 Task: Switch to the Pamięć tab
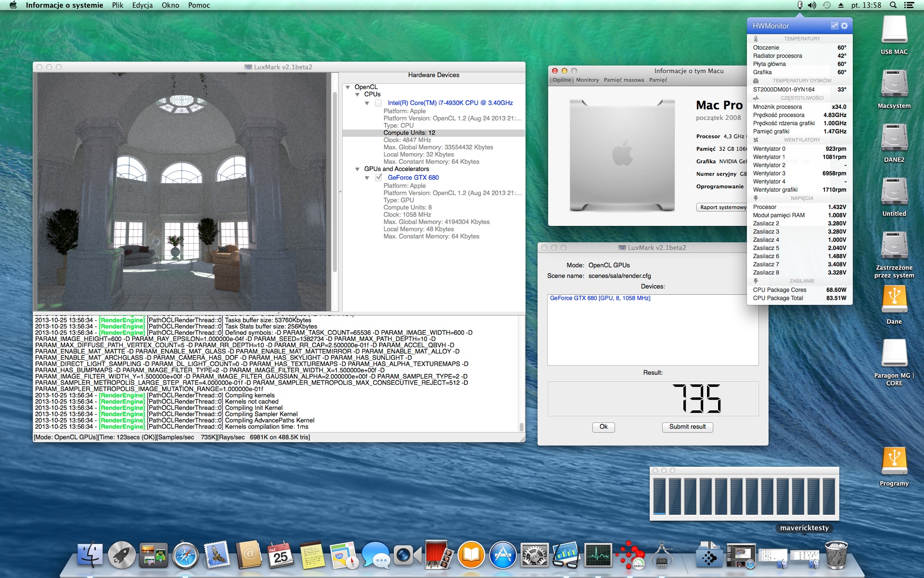[658, 80]
